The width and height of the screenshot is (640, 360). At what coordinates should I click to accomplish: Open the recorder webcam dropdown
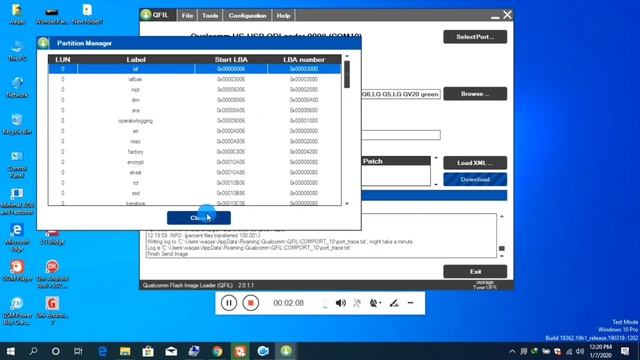(x=375, y=303)
